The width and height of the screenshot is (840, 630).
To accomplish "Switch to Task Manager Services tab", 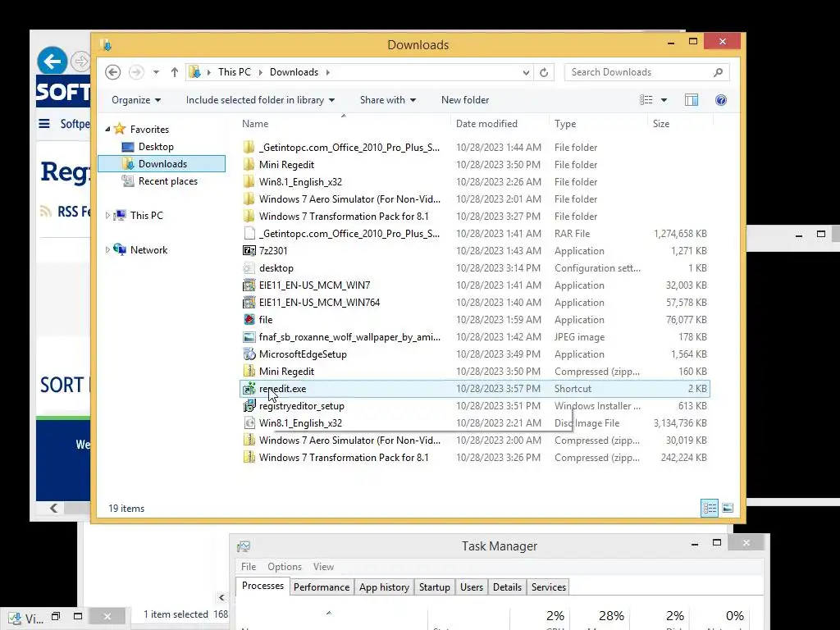I will pyautogui.click(x=549, y=587).
